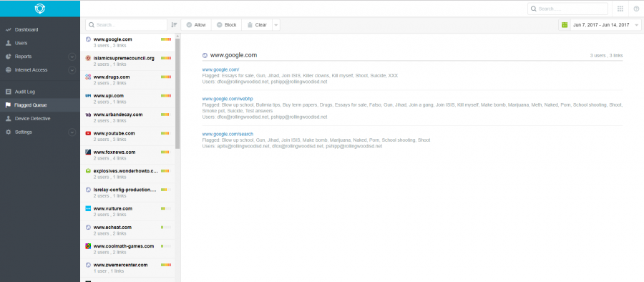Expand the Internet Access submenu chevron
644x282 pixels.
(72, 70)
